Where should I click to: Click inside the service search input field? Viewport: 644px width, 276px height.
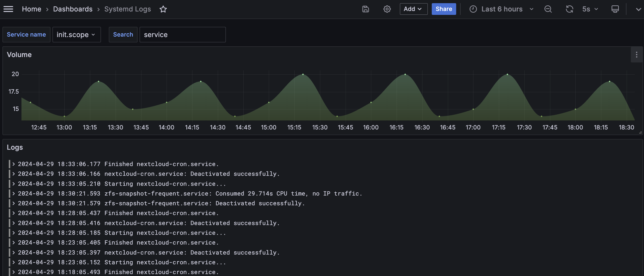click(x=183, y=35)
